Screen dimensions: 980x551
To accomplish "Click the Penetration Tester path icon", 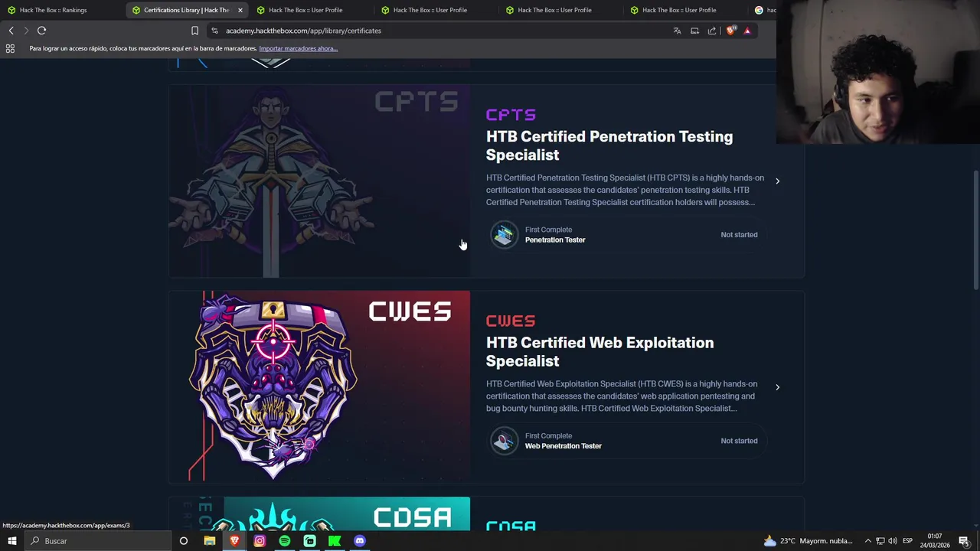I will pos(504,235).
